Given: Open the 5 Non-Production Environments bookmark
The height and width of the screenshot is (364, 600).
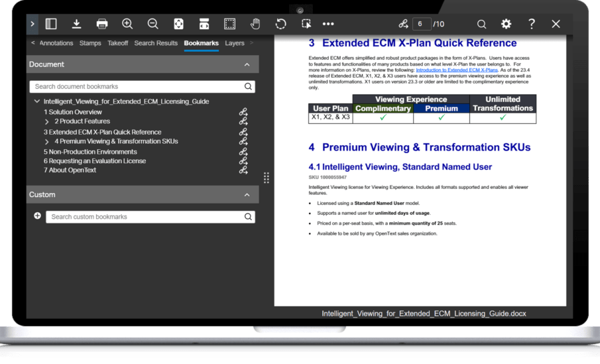Looking at the screenshot, I should click(x=90, y=152).
